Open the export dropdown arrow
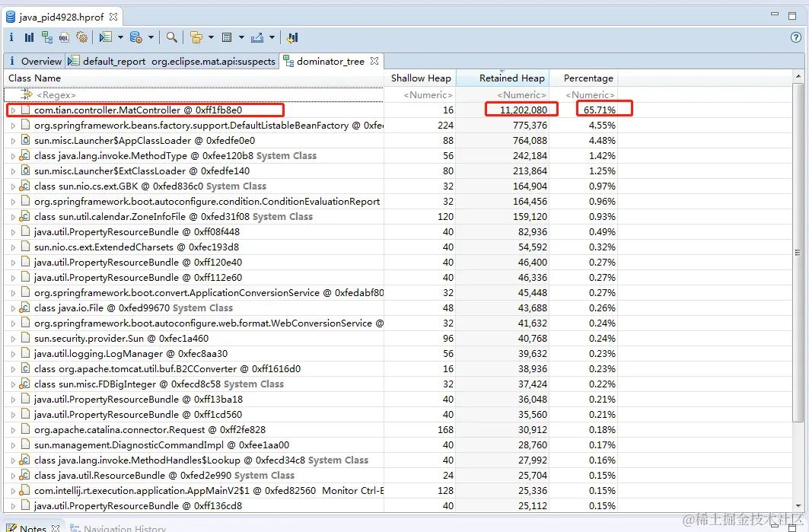Viewport: 809px width, 532px height. [272, 37]
